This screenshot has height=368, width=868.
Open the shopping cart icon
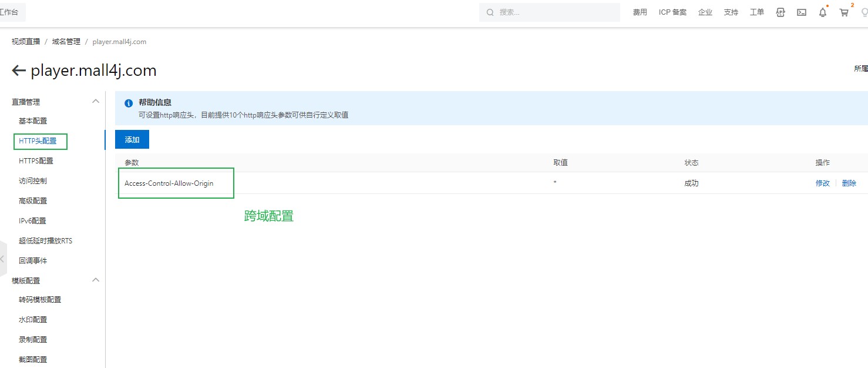[844, 12]
